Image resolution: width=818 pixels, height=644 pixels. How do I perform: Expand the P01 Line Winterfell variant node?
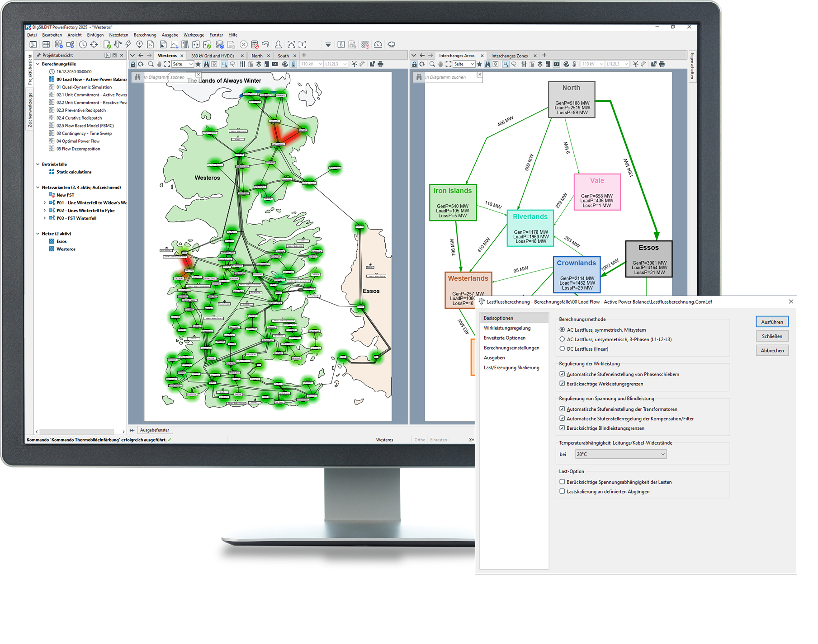click(x=44, y=203)
